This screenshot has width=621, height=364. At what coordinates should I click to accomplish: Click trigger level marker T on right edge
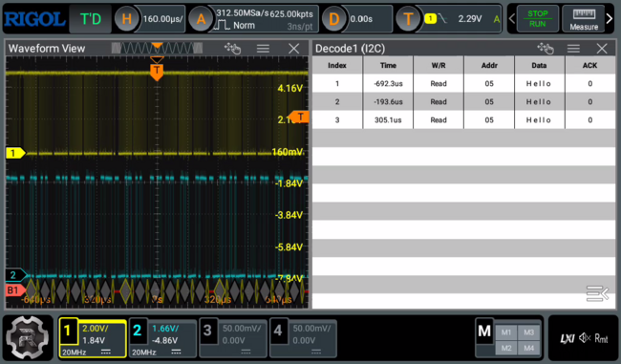pos(299,117)
